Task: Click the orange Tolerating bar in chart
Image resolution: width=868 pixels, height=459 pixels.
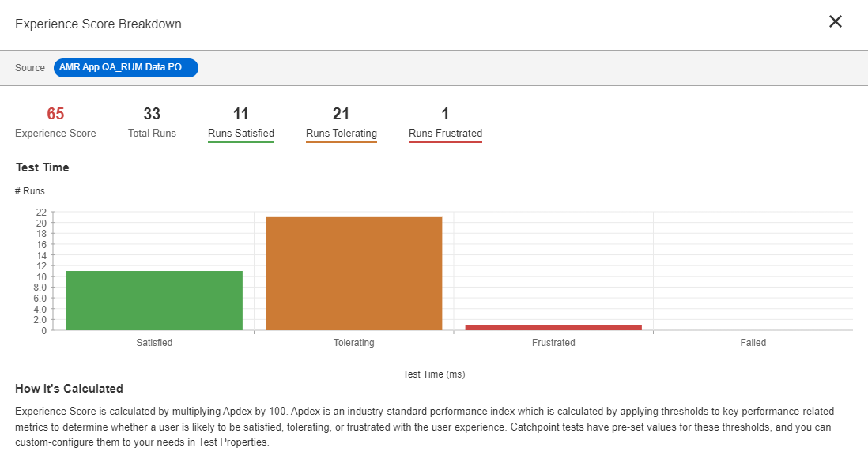Action: tap(353, 273)
